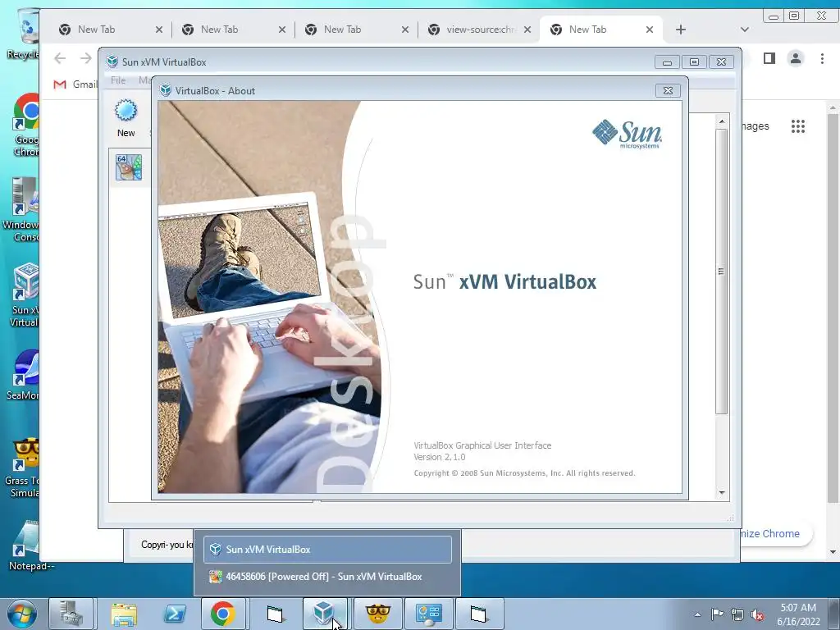Open Chrome profile avatar menu
The height and width of the screenshot is (630, 840).
tap(796, 58)
